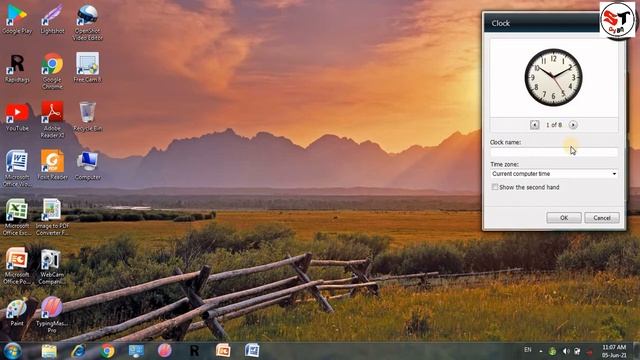Select the YouTube desktop shortcut
This screenshot has height=360, width=640.
tap(17, 117)
